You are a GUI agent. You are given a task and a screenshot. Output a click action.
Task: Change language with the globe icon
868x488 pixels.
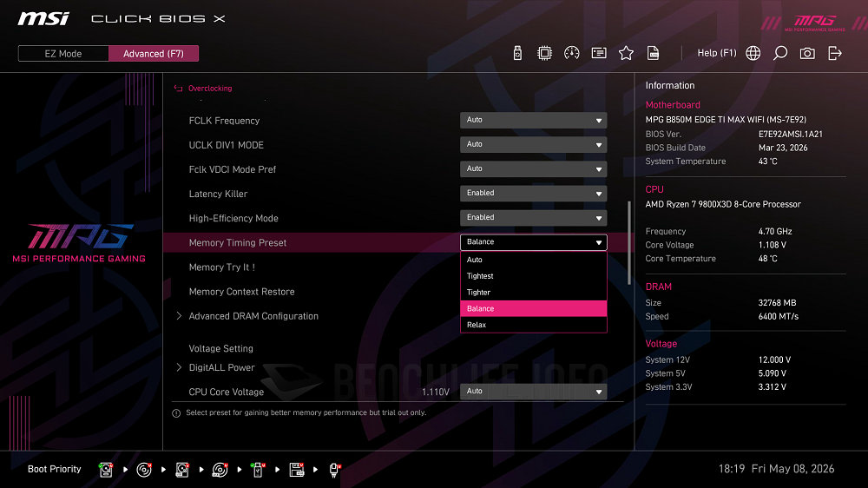[753, 53]
